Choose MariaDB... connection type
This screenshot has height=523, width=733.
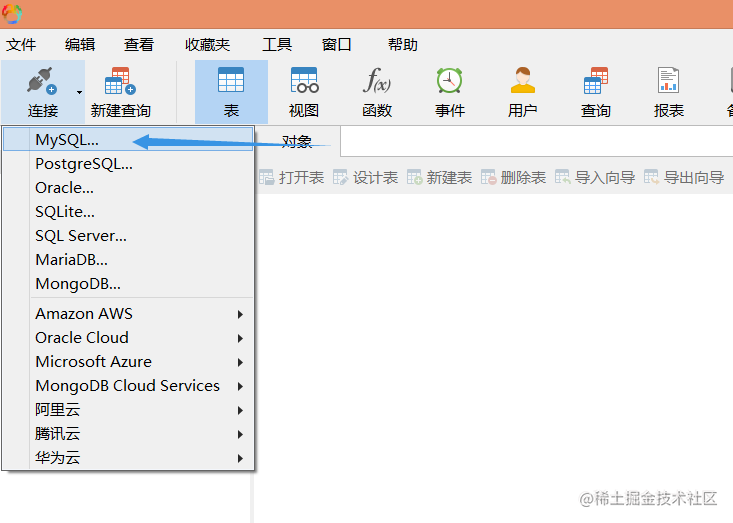[128, 259]
